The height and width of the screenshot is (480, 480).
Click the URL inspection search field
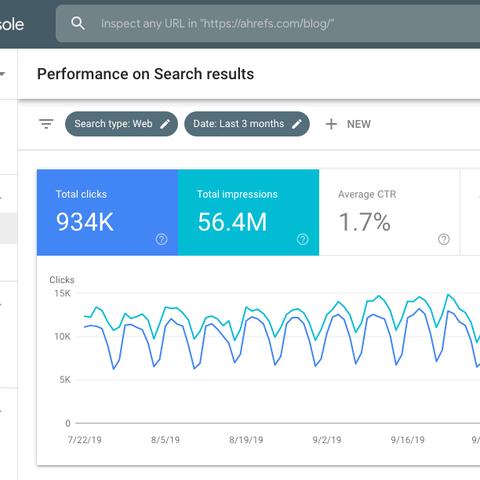point(268,24)
